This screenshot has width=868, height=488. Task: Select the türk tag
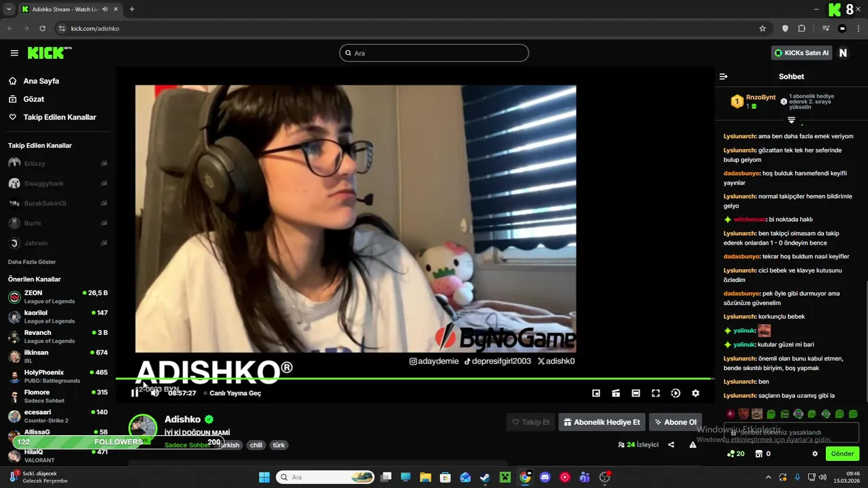click(279, 445)
